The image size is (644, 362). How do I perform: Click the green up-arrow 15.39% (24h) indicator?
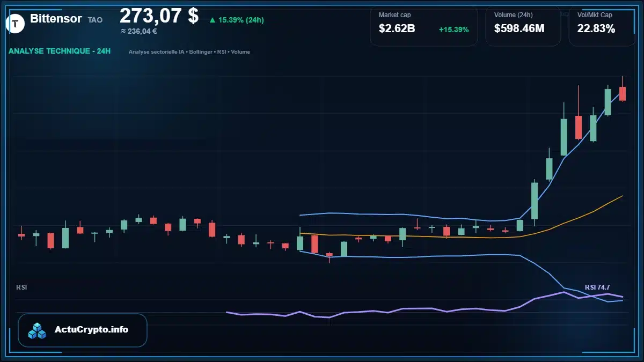[237, 20]
